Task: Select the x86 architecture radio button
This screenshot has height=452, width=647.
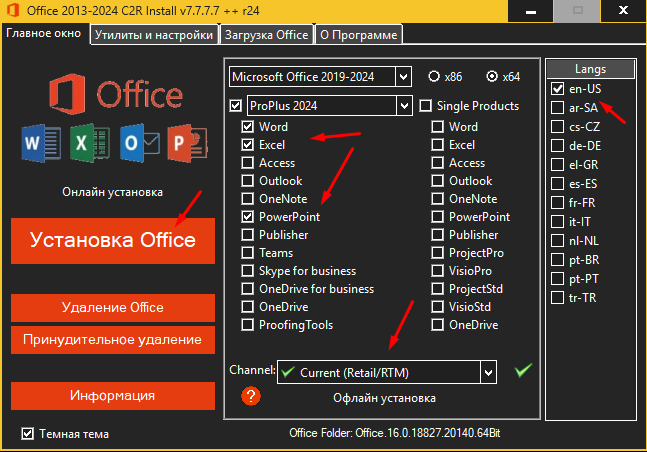Action: [434, 76]
